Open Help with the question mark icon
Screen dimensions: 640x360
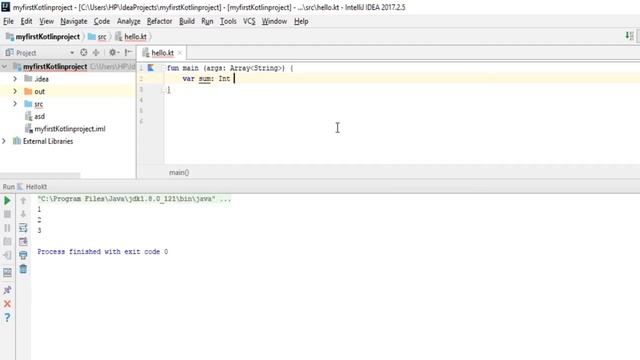(7, 317)
